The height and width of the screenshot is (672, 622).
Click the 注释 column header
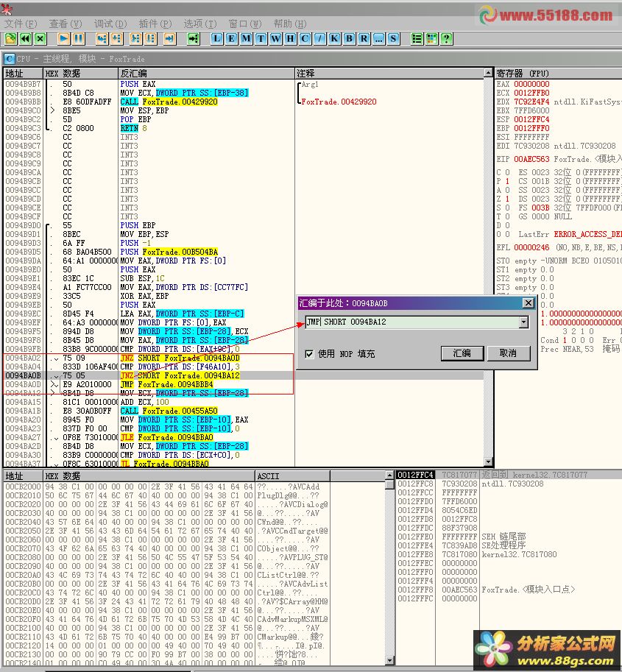(389, 74)
